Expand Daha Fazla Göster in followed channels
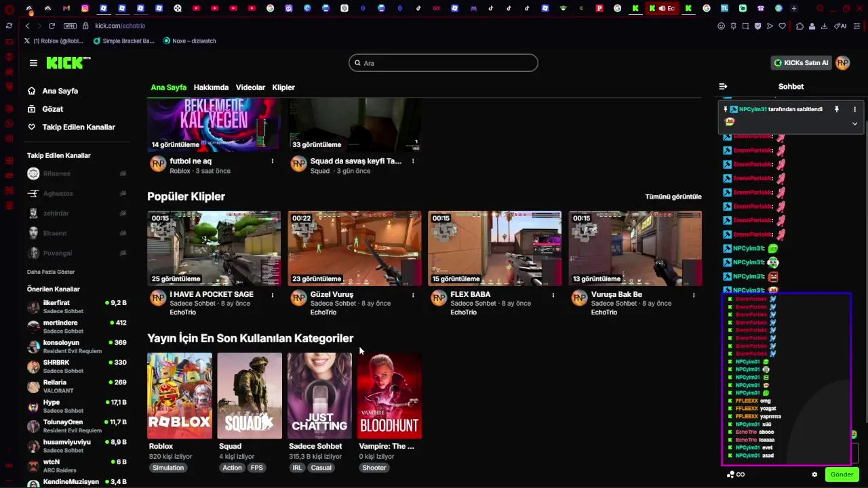 pos(51,272)
